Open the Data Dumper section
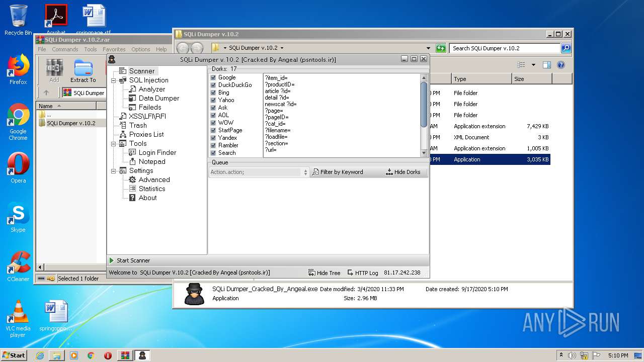The image size is (644, 362). coord(159,98)
